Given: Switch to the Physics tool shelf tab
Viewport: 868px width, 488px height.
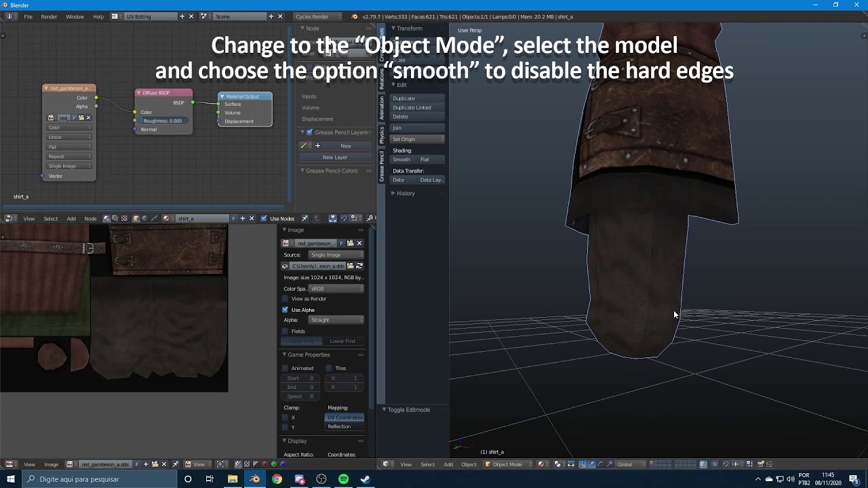Looking at the screenshot, I should click(382, 134).
